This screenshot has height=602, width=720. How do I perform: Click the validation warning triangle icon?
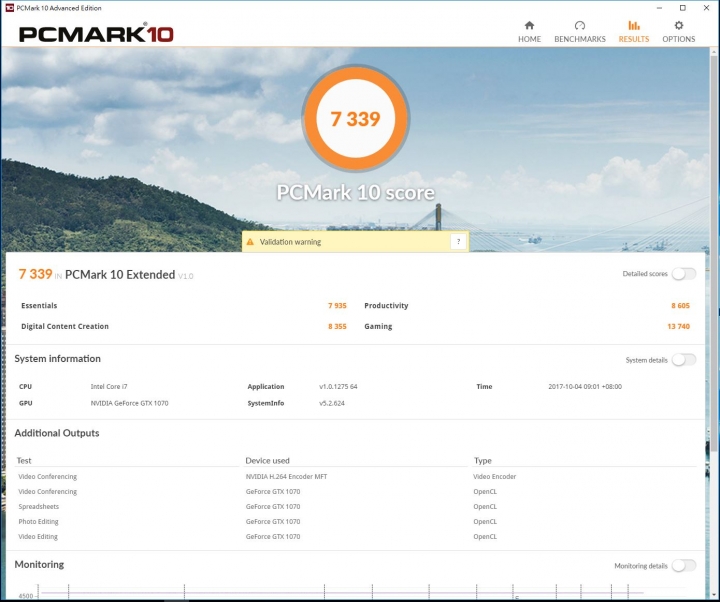click(250, 242)
